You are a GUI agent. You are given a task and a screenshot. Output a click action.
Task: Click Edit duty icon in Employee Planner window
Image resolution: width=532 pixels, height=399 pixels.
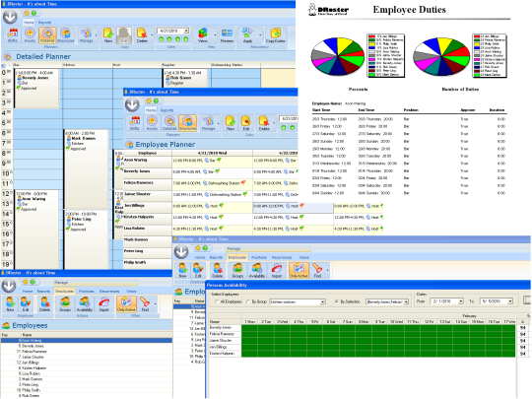tap(246, 123)
